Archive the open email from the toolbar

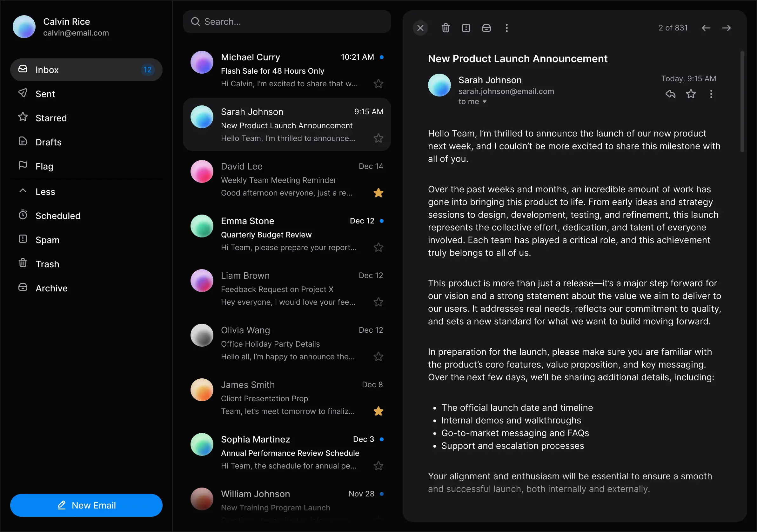(486, 28)
